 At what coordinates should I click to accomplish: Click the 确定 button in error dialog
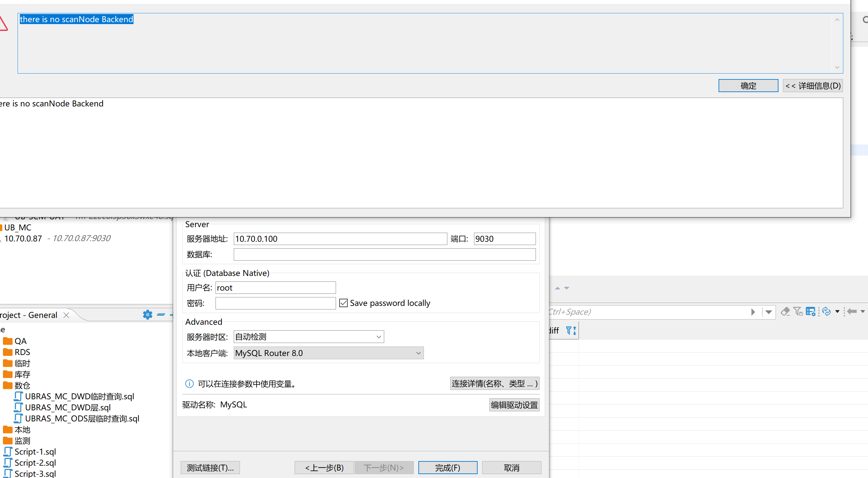748,86
